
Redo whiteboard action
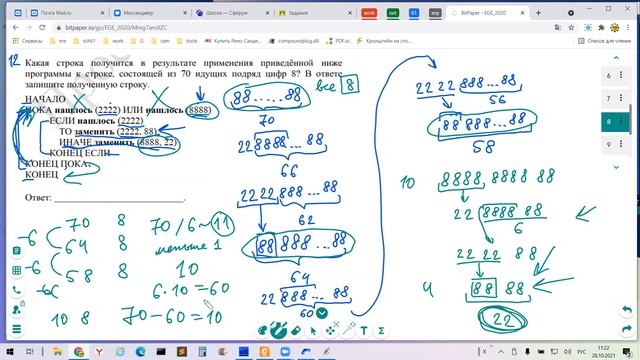coord(627,329)
